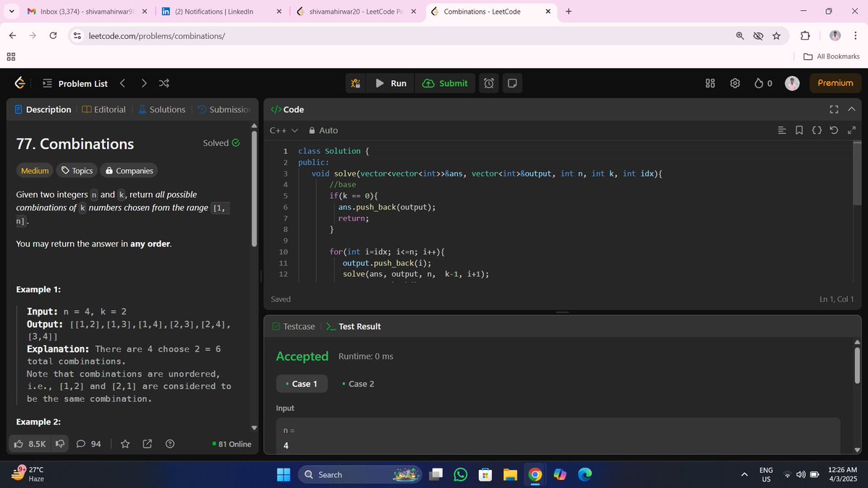This screenshot has height=488, width=868.
Task: Open All Bookmarks folder
Action: click(x=831, y=56)
